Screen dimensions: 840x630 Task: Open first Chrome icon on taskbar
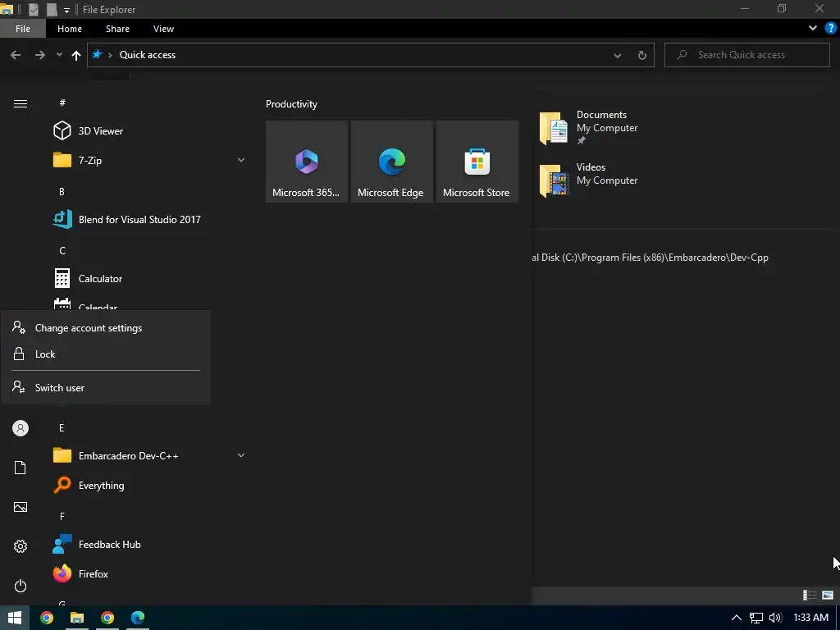coord(47,618)
